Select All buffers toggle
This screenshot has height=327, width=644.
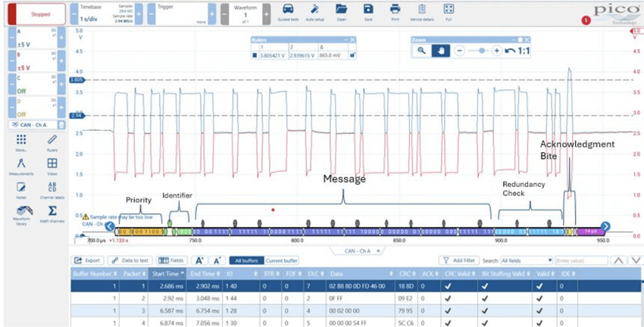coord(247,260)
